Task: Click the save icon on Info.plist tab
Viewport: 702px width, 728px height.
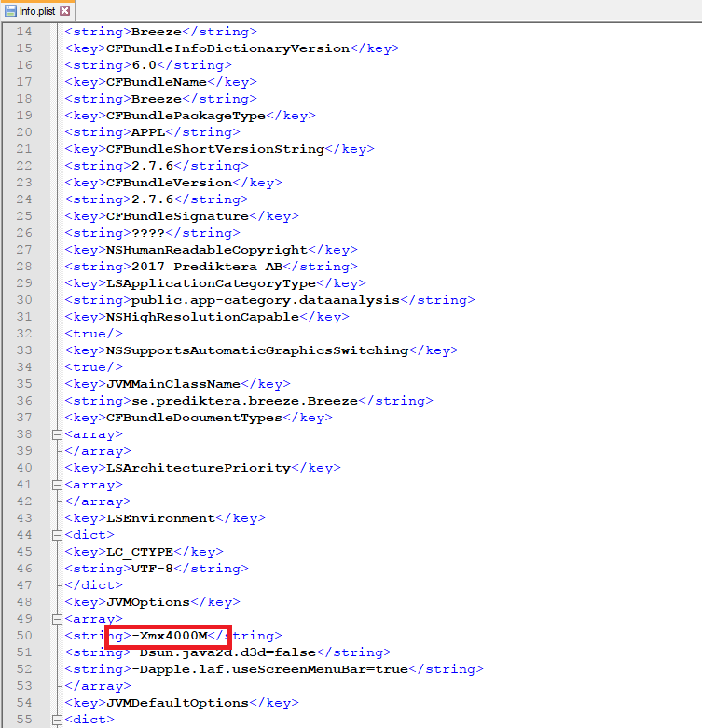Action: 10,11
